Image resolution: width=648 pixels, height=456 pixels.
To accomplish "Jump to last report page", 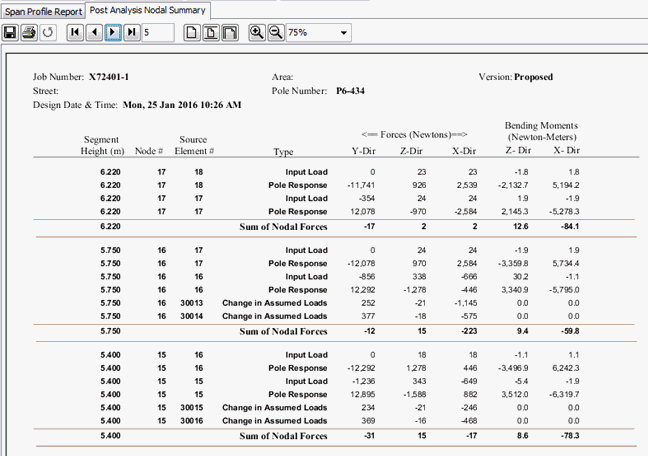I will coord(132,32).
